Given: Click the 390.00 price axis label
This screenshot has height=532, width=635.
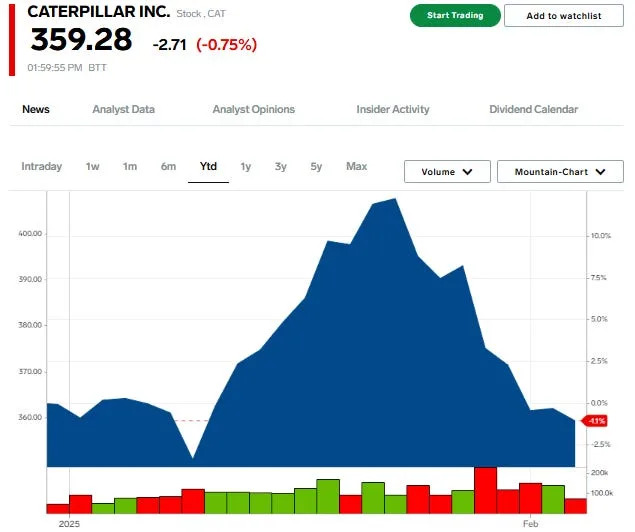Looking at the screenshot, I should [30, 279].
